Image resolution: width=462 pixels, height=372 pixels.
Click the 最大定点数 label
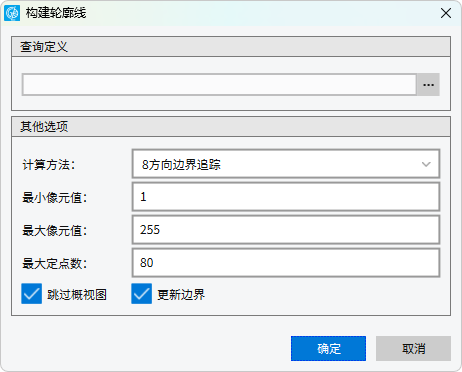(55, 264)
